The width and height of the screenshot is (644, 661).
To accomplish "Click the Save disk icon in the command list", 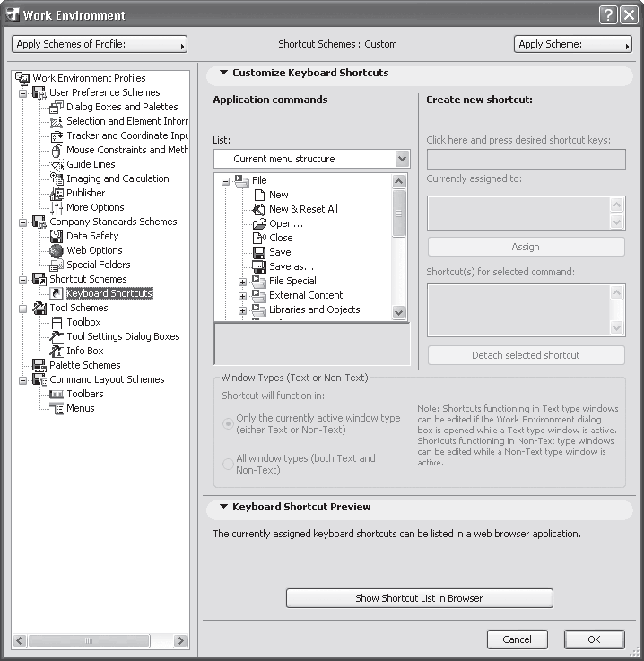I will [x=259, y=252].
